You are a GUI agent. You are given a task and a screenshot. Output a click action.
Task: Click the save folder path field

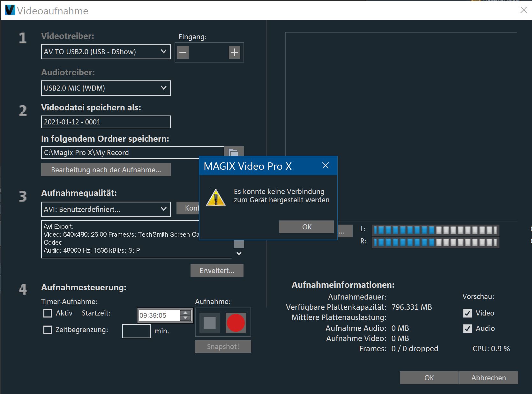[132, 152]
